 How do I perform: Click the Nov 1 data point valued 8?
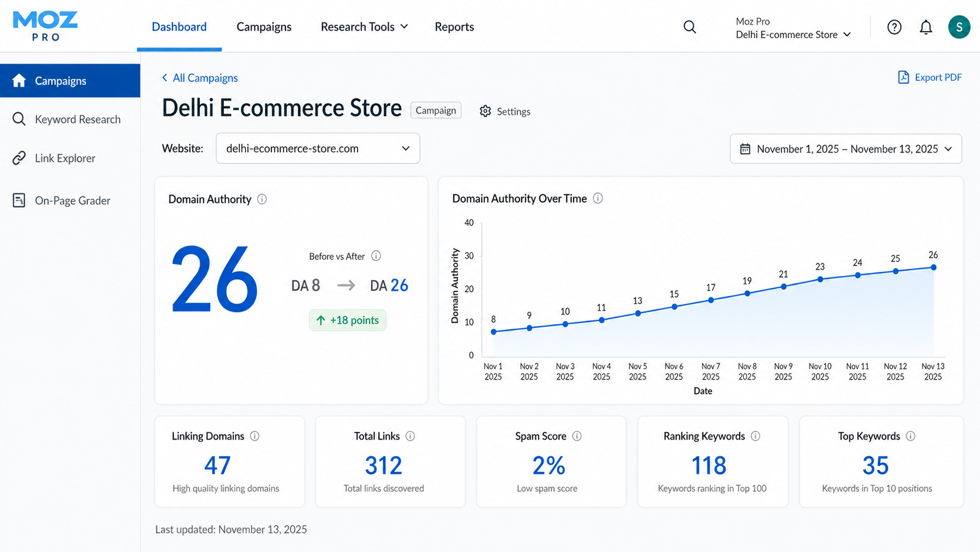click(494, 332)
